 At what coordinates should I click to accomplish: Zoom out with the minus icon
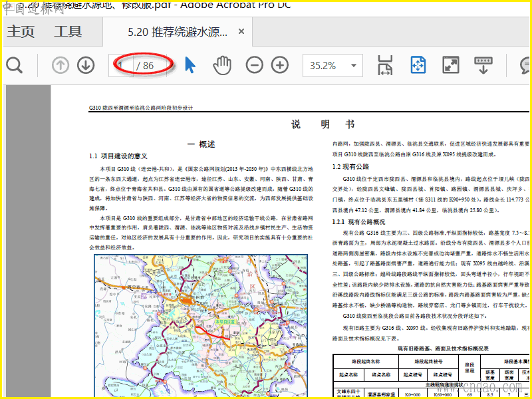pos(253,65)
